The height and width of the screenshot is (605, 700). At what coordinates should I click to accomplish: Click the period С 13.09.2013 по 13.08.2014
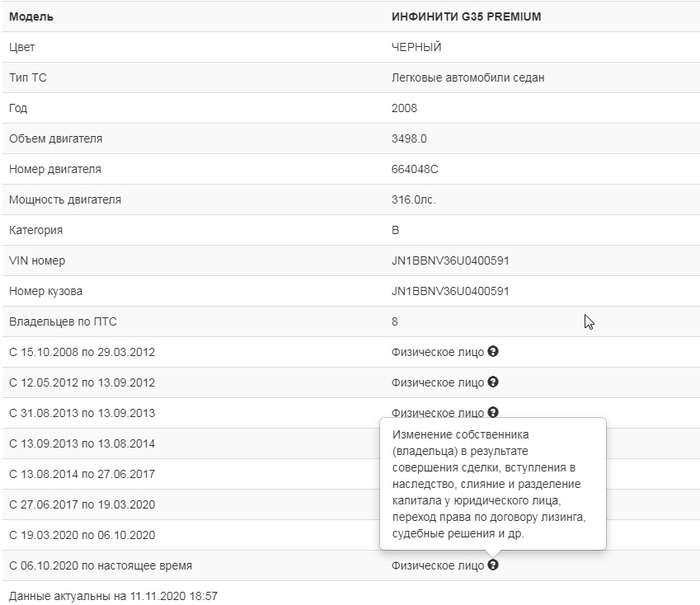(82, 443)
